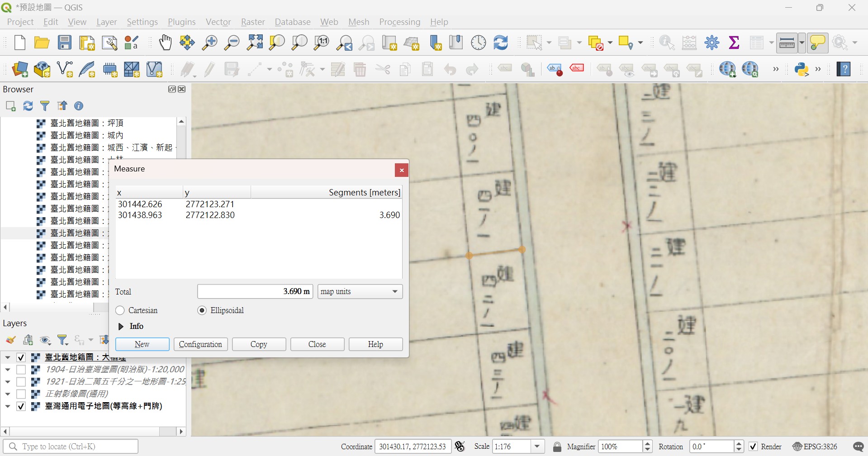Click the Type to locate search field
Image resolution: width=868 pixels, height=456 pixels.
(x=71, y=446)
